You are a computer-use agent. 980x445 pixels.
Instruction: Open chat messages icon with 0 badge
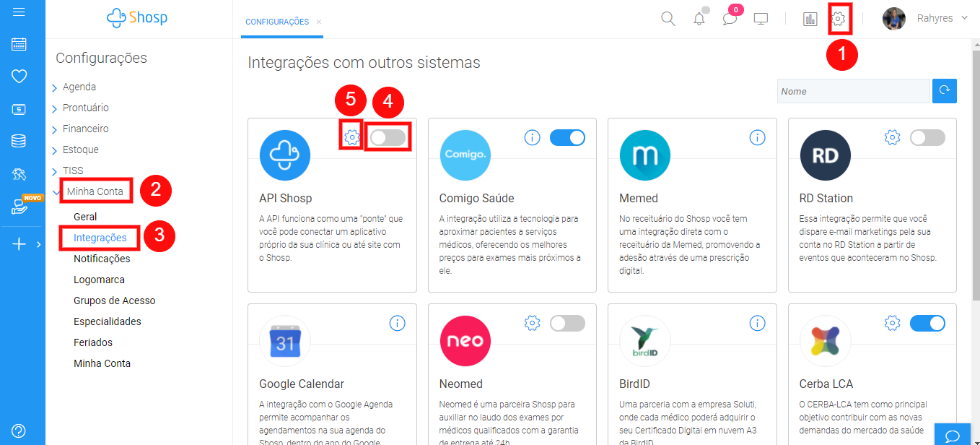[x=730, y=19]
